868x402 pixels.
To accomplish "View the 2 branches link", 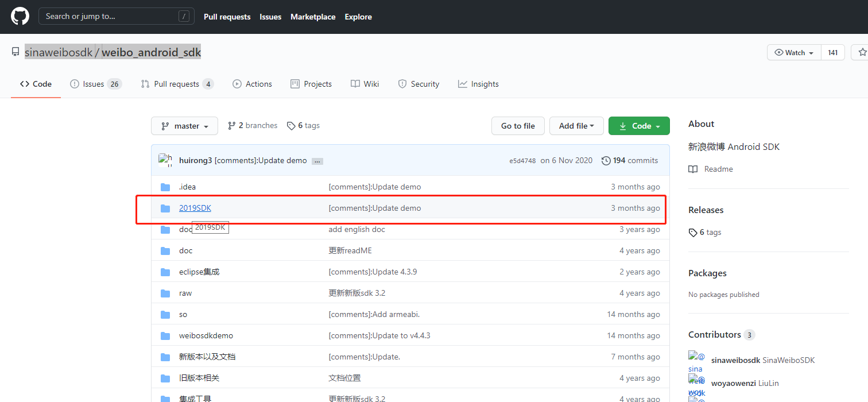I will click(253, 125).
